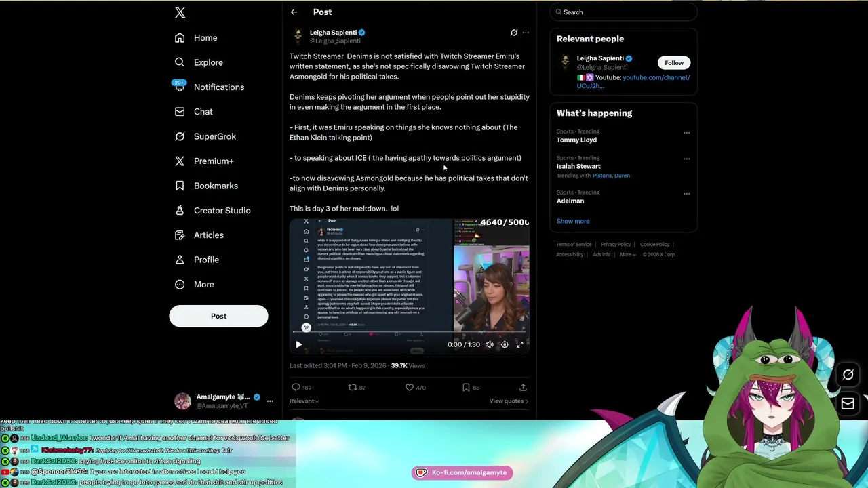Expand the footer More menu
The height and width of the screenshot is (488, 868).
[x=627, y=255]
